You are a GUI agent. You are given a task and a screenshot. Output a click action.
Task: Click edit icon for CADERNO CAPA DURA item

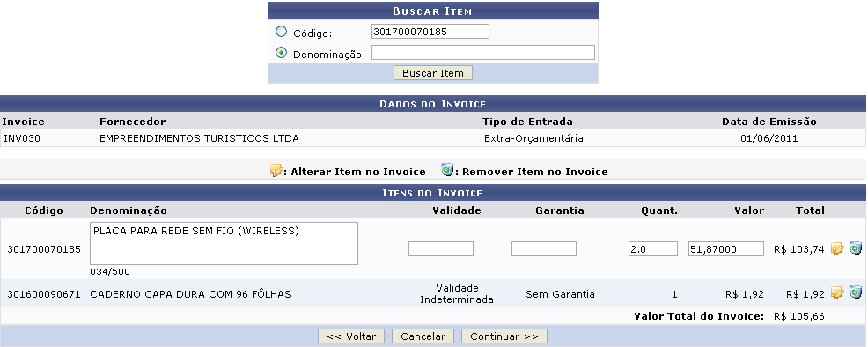[x=837, y=293]
